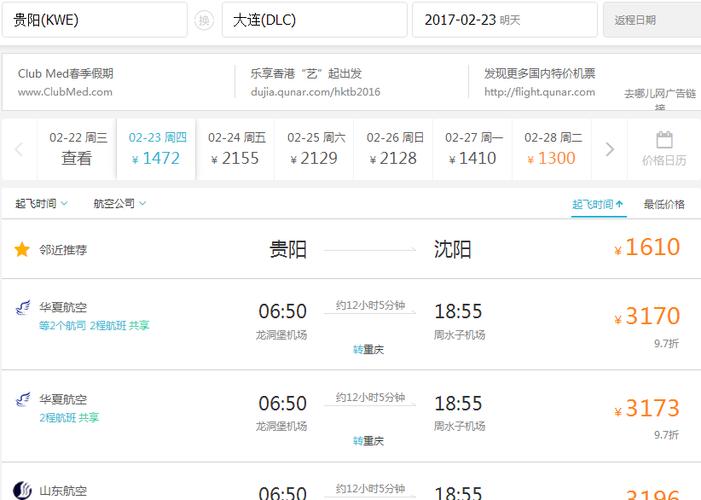Select 02-27 周一 ¥1410 date tab
The width and height of the screenshot is (701, 500).
coord(473,149)
